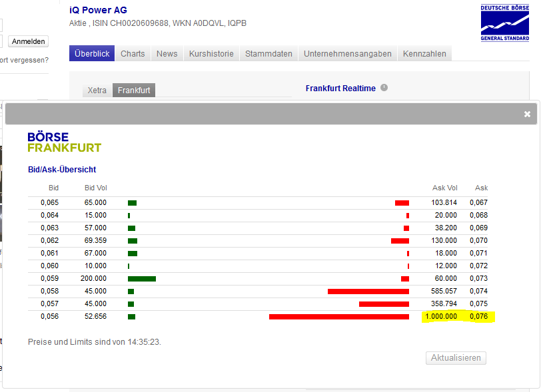Click ask volume 38.200
Screen dimensions: 541x392
click(446, 228)
